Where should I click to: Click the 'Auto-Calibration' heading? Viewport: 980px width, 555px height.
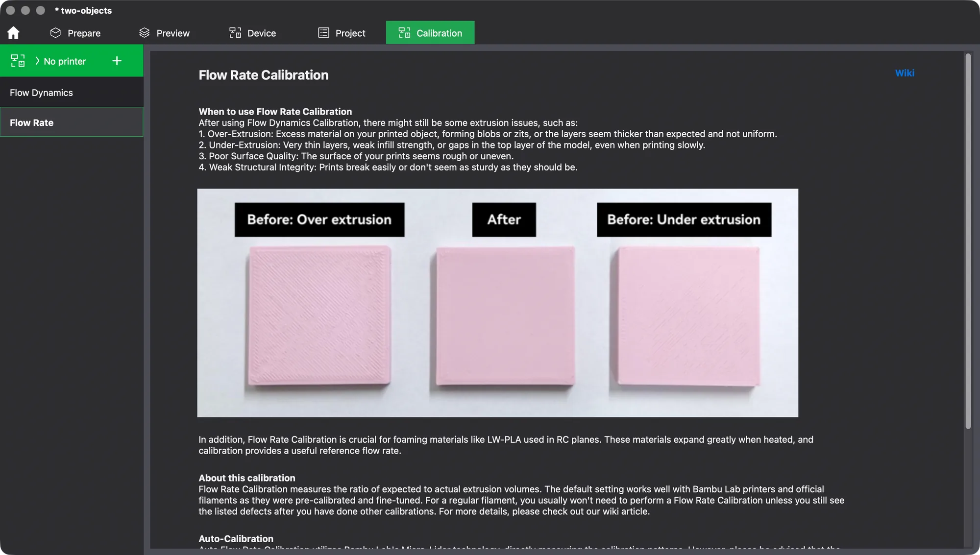tap(236, 538)
